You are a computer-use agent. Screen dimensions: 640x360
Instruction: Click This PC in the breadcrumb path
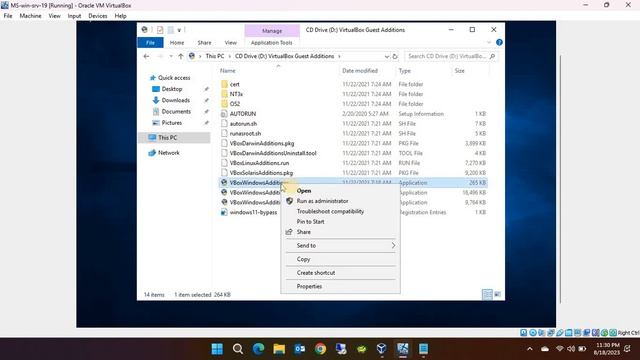[215, 56]
